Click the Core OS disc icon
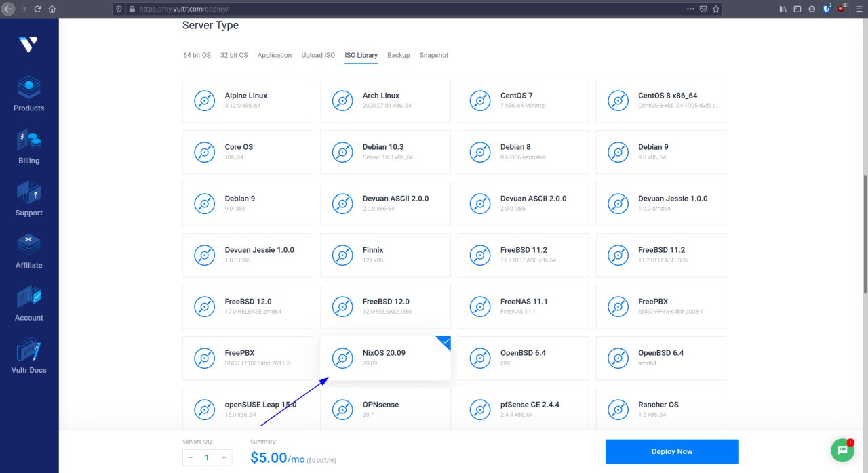The height and width of the screenshot is (473, 868). 204,152
